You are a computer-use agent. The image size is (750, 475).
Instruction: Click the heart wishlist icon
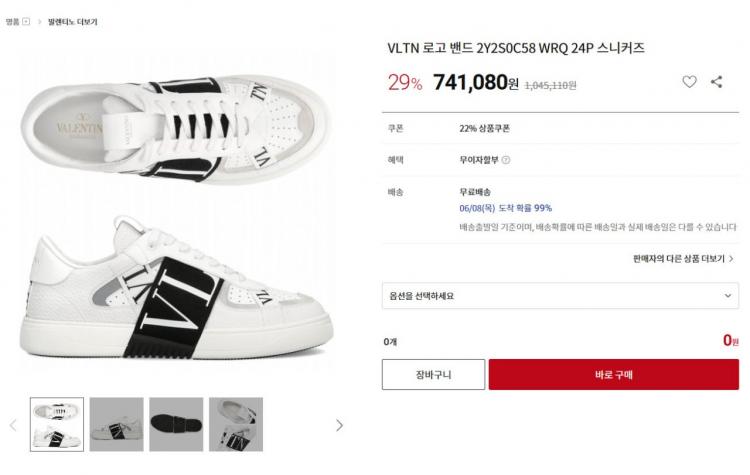(x=689, y=82)
